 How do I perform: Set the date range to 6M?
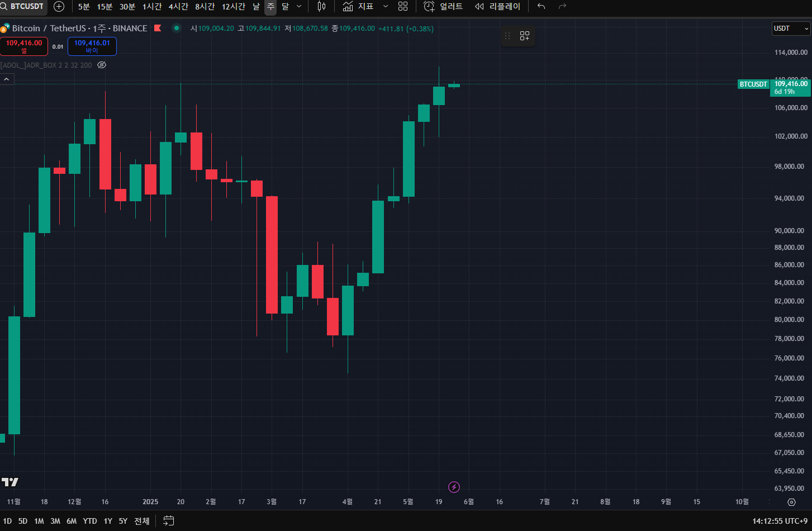tap(72, 521)
